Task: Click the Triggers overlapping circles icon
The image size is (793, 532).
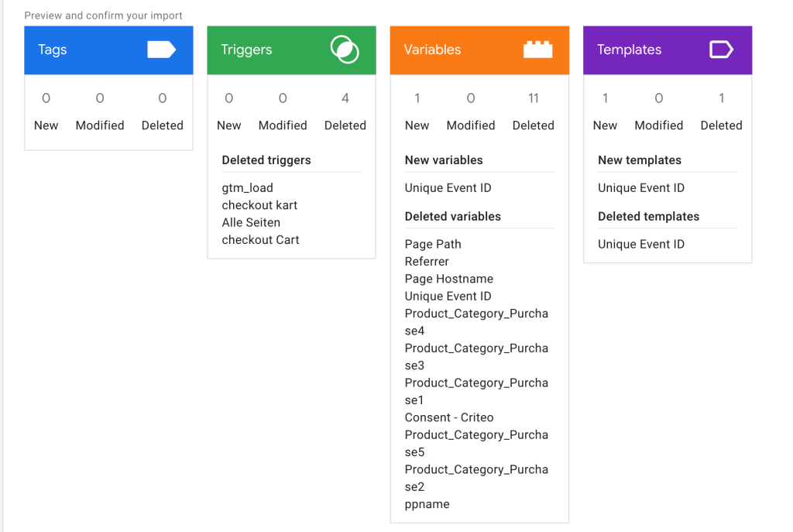Action: pos(344,50)
